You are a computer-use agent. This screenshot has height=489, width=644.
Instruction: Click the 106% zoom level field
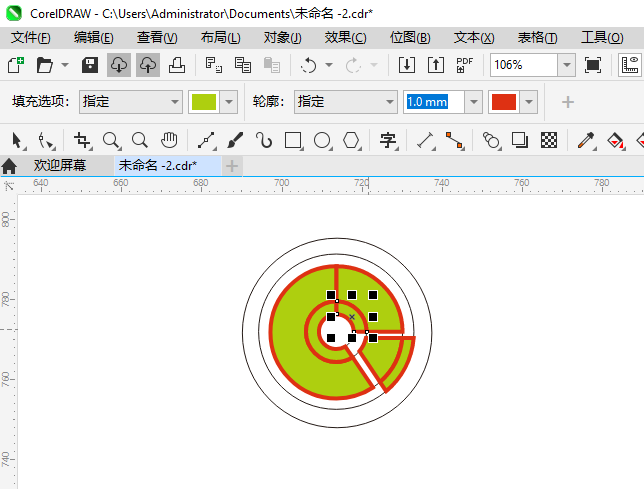click(524, 65)
